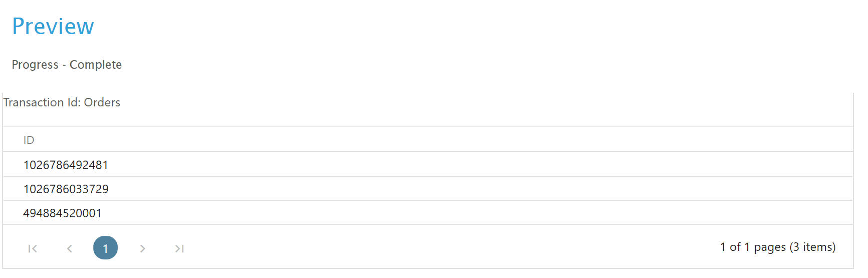Click the word Progress in the status line
This screenshot has height=278, width=868.
click(35, 65)
